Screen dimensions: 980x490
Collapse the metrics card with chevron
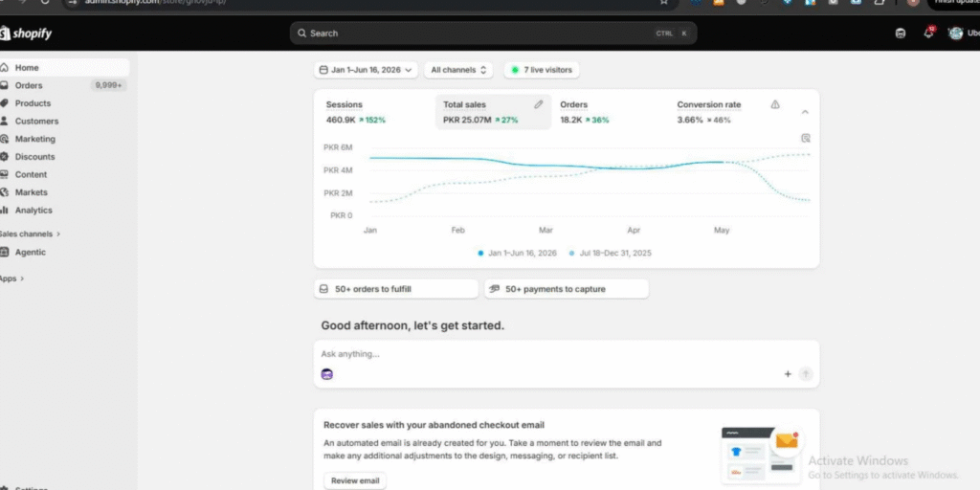[x=805, y=112]
